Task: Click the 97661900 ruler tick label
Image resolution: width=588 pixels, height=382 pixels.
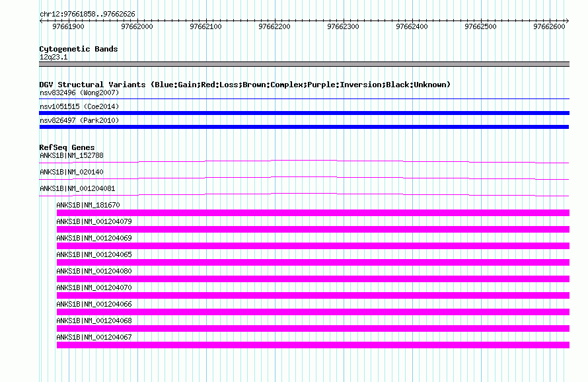Action: (x=68, y=26)
